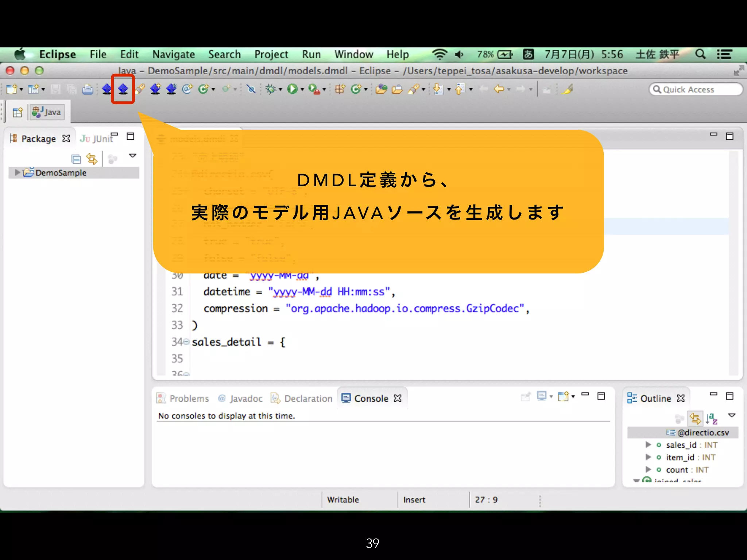
Task: Select the DemoSample project
Action: point(61,172)
